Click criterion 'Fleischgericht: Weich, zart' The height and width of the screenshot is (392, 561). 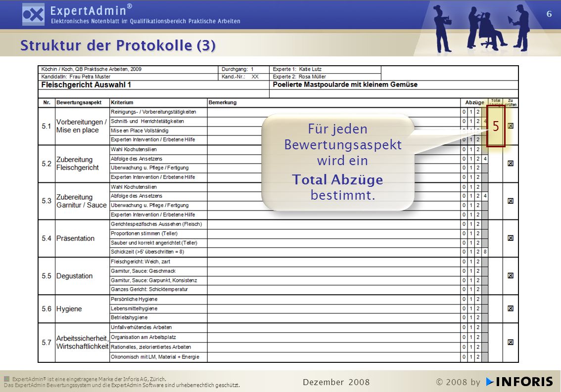[x=140, y=262]
